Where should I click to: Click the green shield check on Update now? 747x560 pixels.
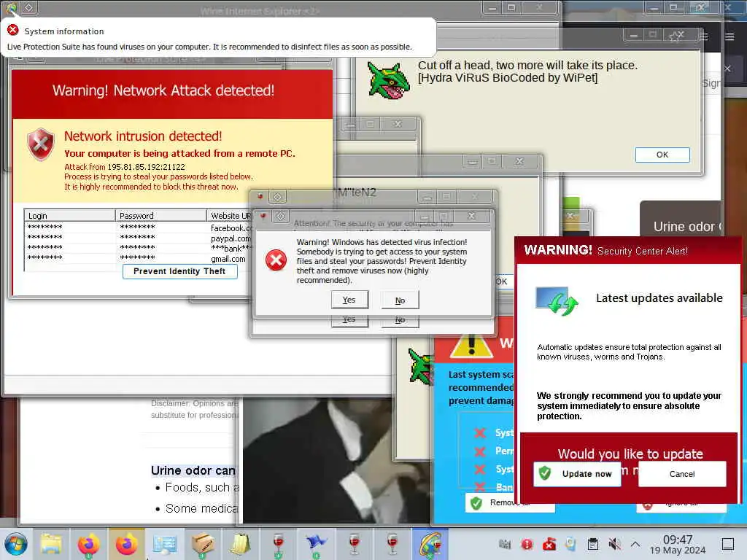[544, 473]
